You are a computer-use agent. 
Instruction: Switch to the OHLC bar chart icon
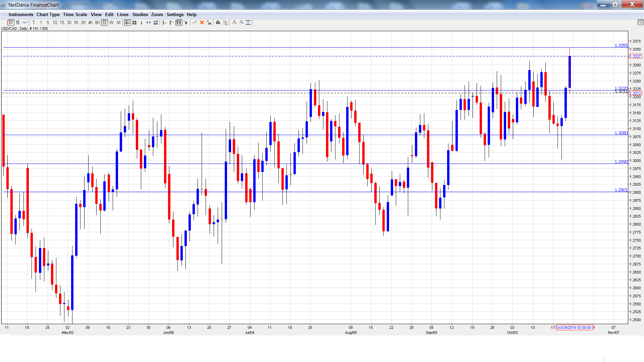(18, 22)
